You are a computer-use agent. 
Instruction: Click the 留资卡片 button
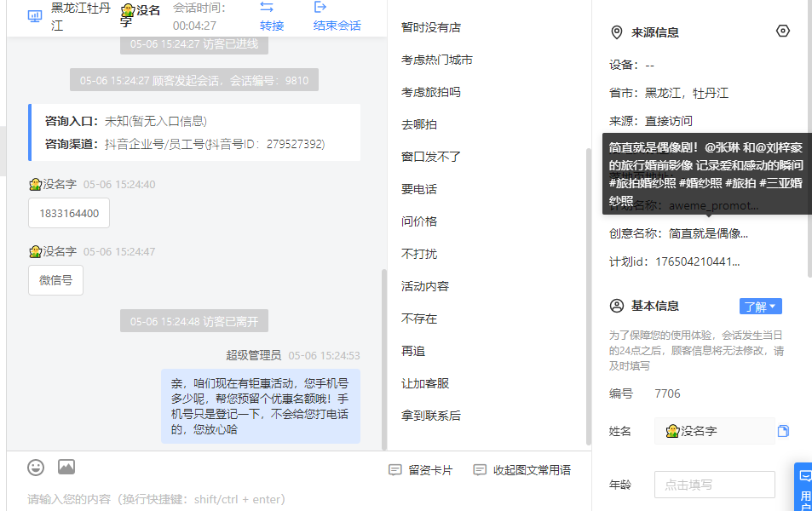pos(421,470)
